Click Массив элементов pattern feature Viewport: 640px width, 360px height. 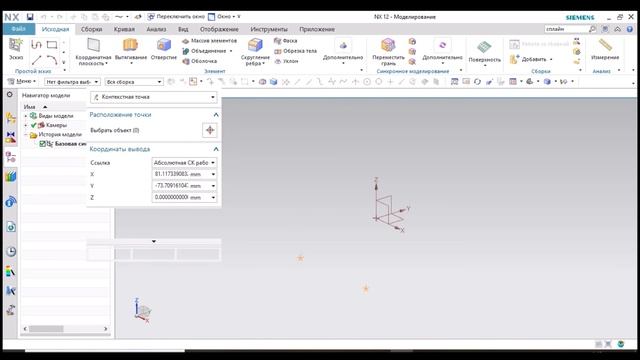tap(209, 41)
